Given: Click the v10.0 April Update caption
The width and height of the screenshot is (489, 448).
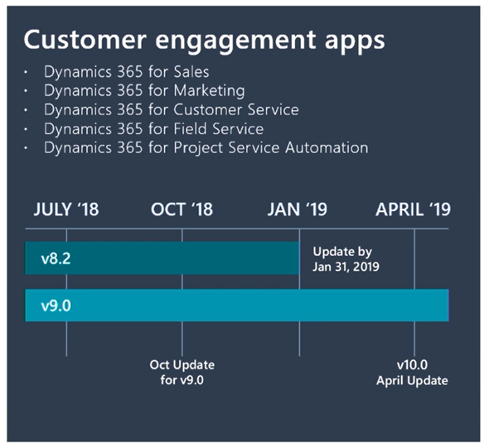Looking at the screenshot, I should pos(412,373).
